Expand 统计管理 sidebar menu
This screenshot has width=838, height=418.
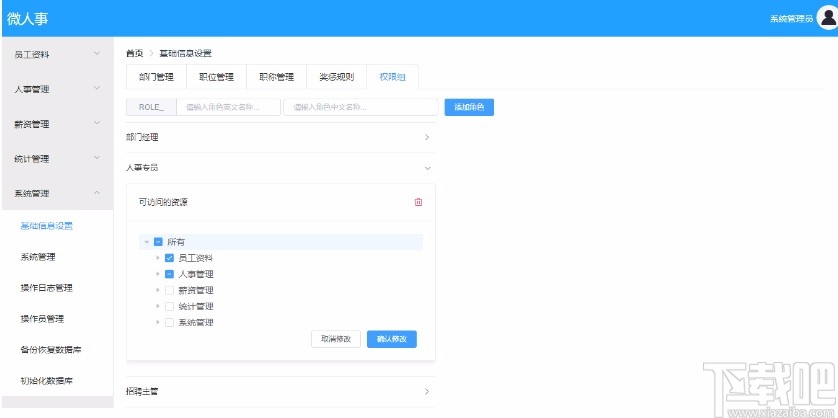[x=57, y=159]
